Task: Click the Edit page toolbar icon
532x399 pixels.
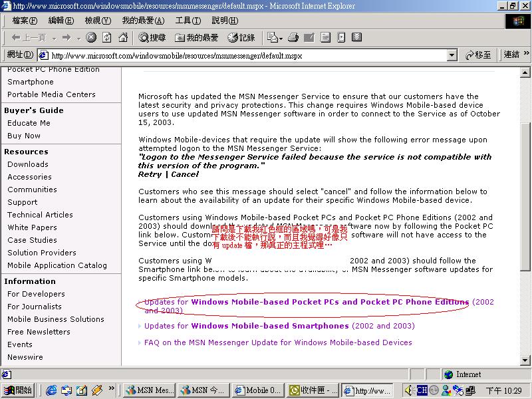Action: tap(309, 37)
